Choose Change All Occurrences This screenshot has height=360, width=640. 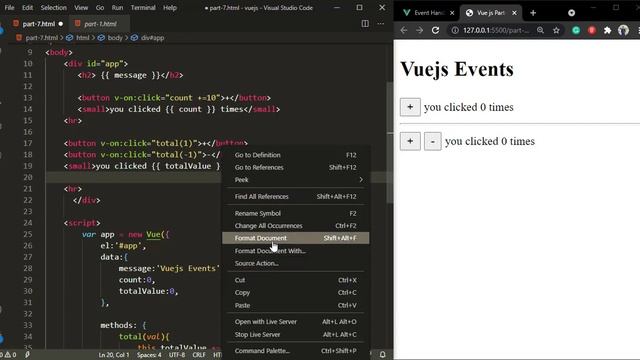[296, 226]
